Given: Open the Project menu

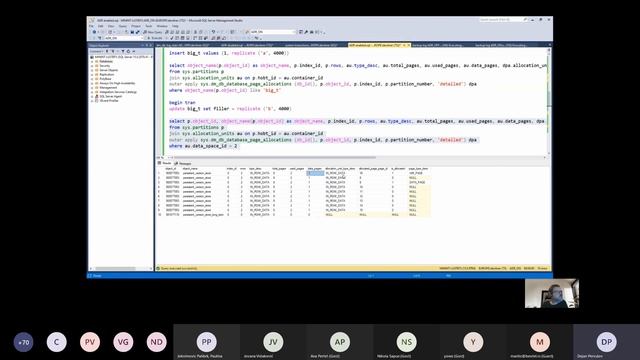Looking at the screenshot, I should point(136,26).
